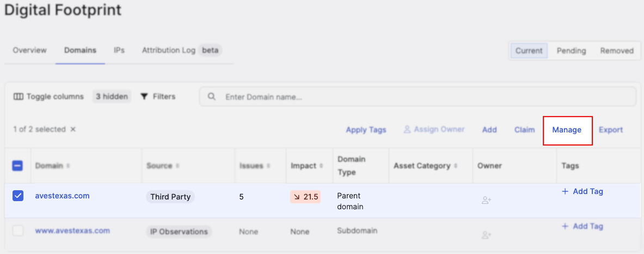This screenshot has height=254, width=644.
Task: Assign owner icon for www.avestexas.com row
Action: click(487, 235)
